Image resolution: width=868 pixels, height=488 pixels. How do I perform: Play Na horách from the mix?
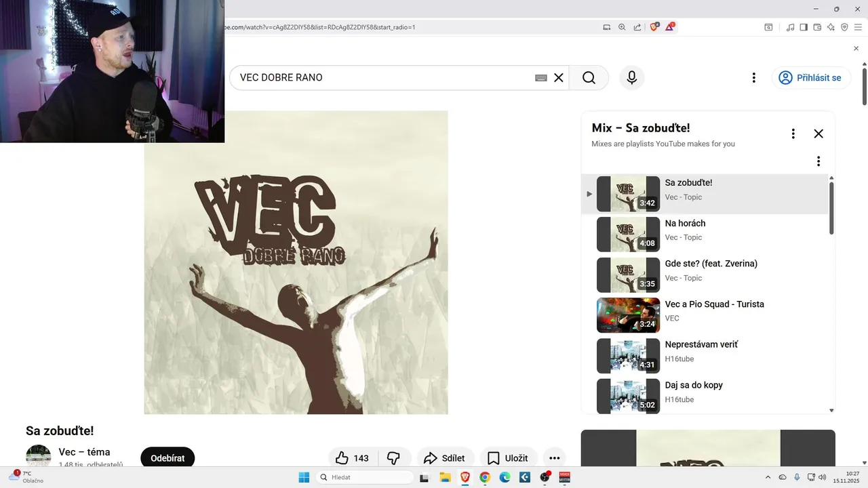coord(705,234)
